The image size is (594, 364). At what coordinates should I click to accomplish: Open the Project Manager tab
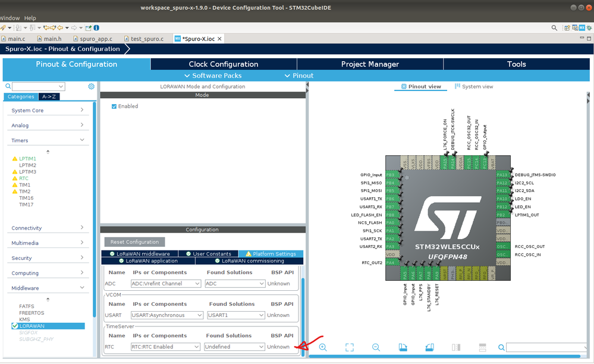370,64
